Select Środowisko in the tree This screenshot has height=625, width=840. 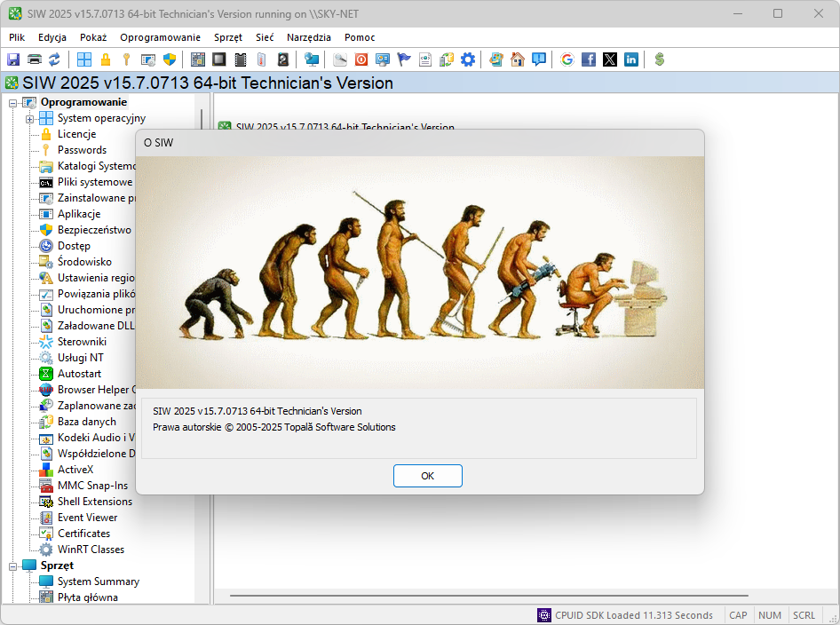(x=84, y=262)
